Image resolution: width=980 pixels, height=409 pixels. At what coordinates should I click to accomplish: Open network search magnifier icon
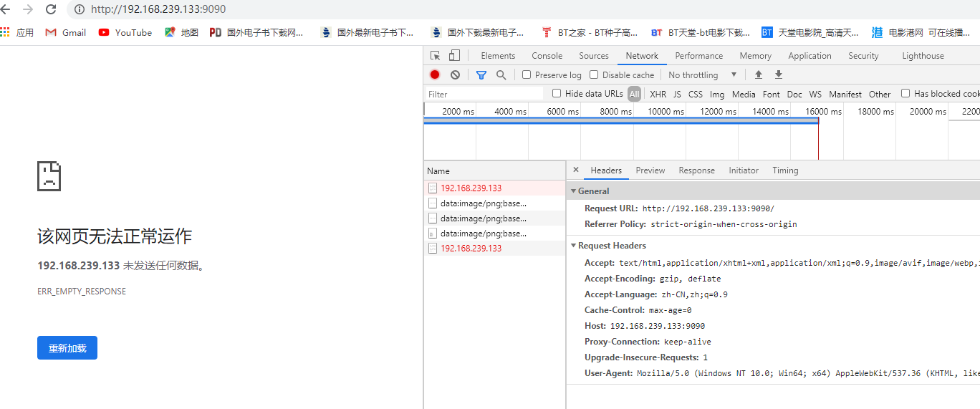501,74
